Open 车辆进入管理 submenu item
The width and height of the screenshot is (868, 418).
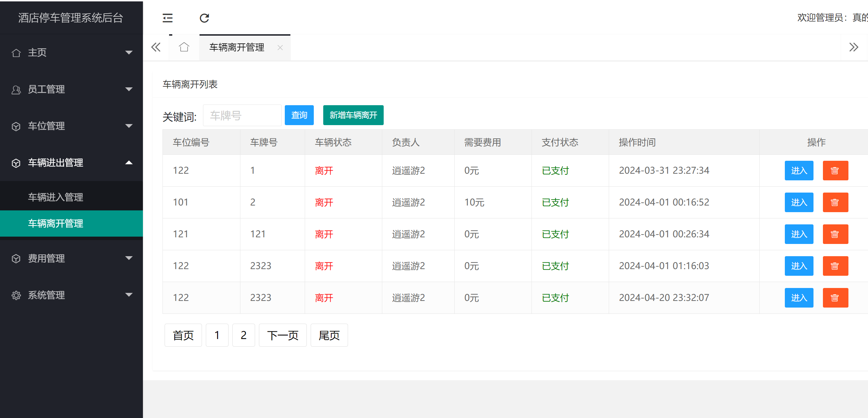(56, 197)
